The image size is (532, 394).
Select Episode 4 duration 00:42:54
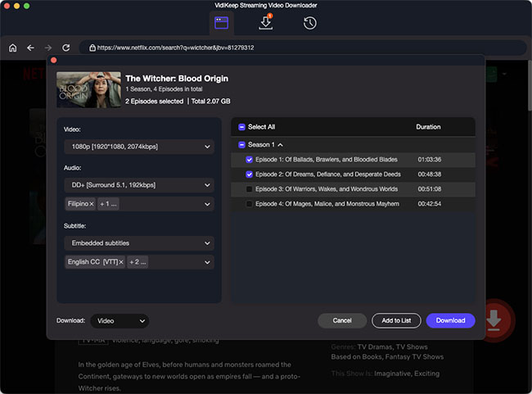pos(429,204)
